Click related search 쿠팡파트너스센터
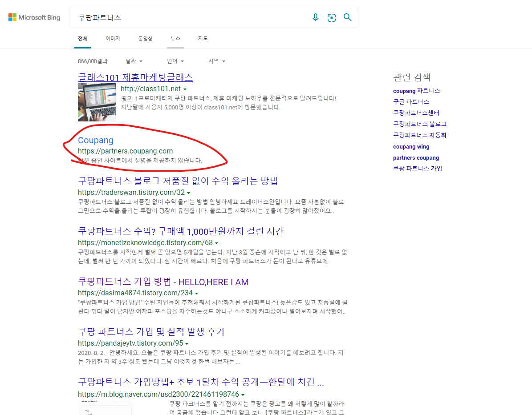 pyautogui.click(x=416, y=113)
